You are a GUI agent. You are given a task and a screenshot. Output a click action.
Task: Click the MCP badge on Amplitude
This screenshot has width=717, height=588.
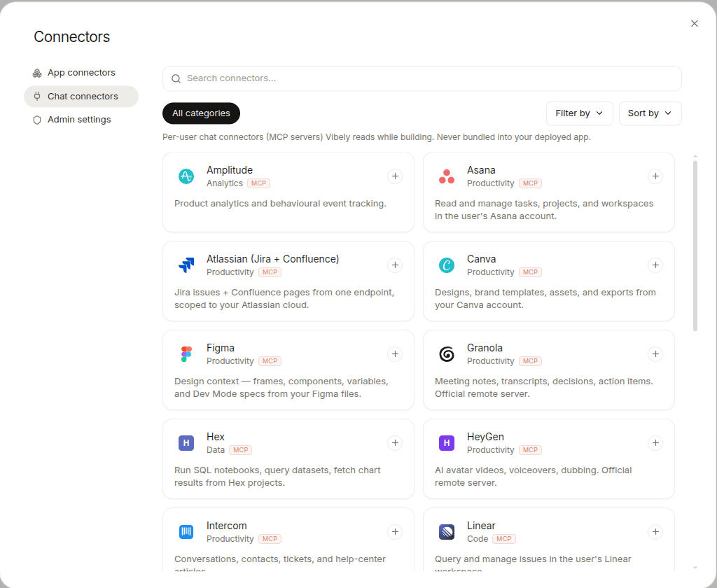(259, 183)
